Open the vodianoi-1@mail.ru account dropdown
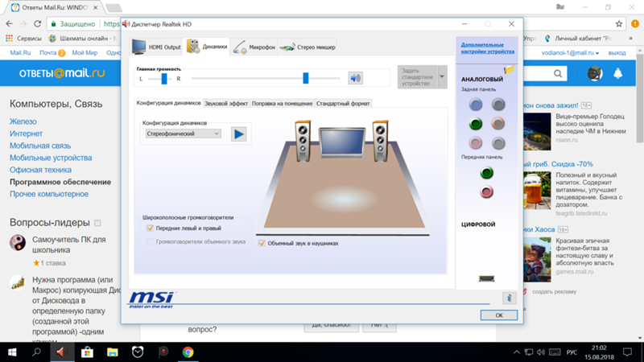 pyautogui.click(x=570, y=53)
